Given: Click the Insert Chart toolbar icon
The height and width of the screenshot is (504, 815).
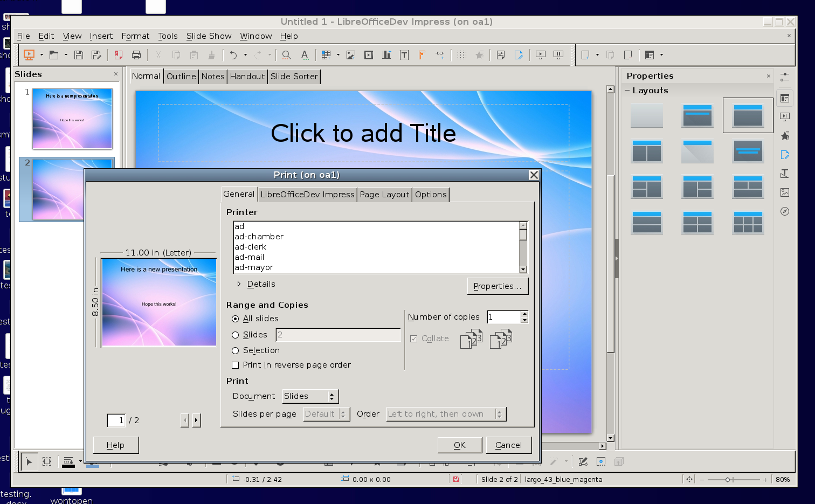Looking at the screenshot, I should pos(386,55).
